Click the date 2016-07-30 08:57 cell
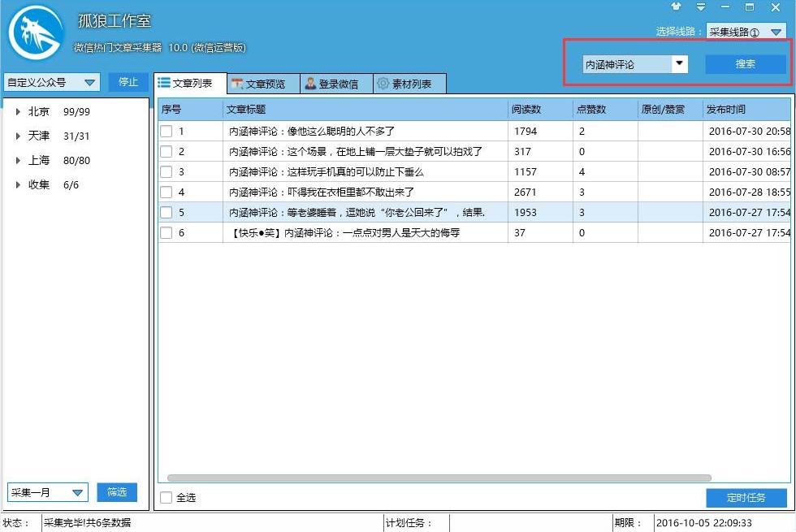Screen dimensions: 796x532 746,171
